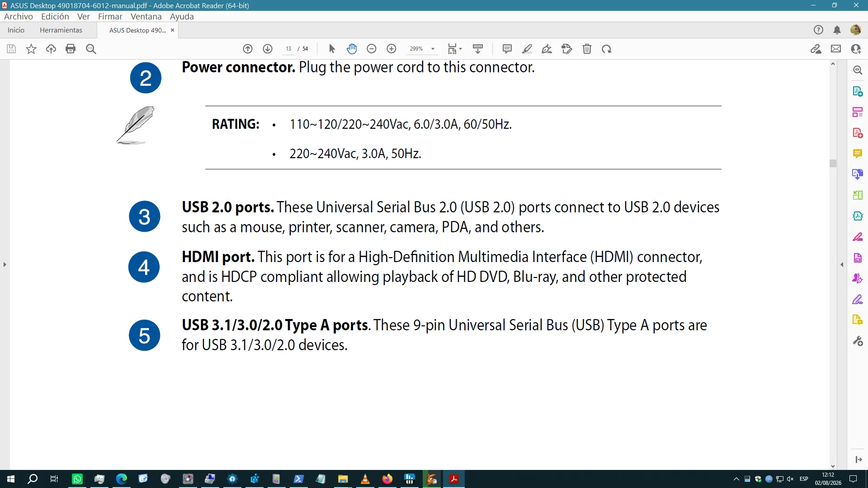Add a sticky note comment
The height and width of the screenshot is (488, 868).
coord(507,49)
